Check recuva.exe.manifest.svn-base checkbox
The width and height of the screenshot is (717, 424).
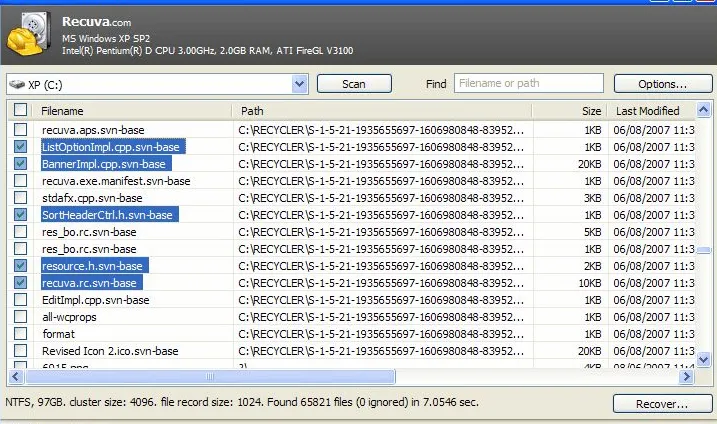tap(20, 180)
